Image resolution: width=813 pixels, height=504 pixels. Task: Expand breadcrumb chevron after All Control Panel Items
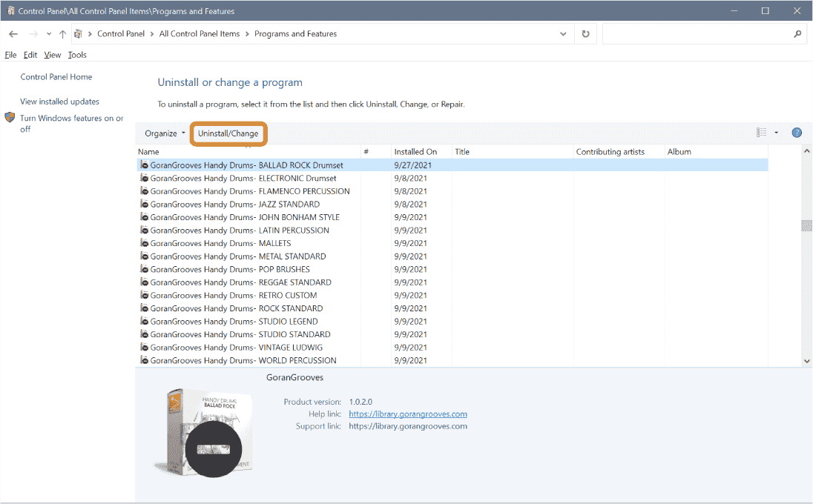247,34
